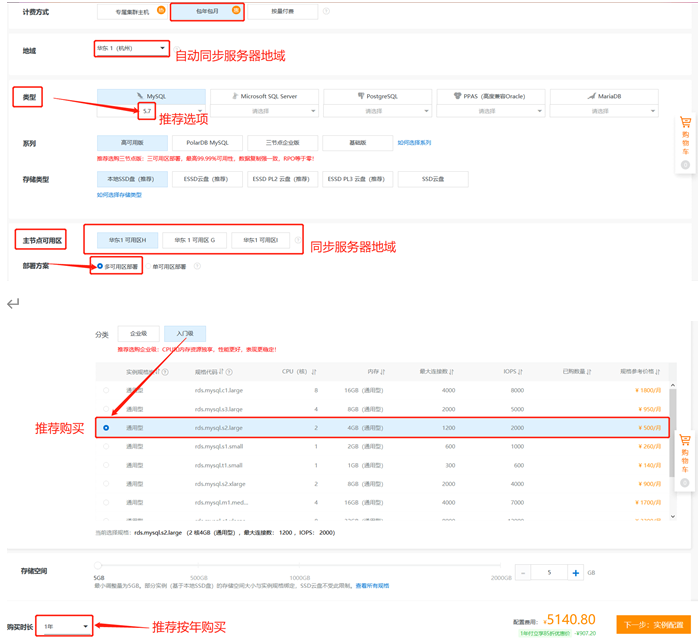Choose 华东 1 可用区 G zone
Screen dimensions: 698x640
coord(195,240)
